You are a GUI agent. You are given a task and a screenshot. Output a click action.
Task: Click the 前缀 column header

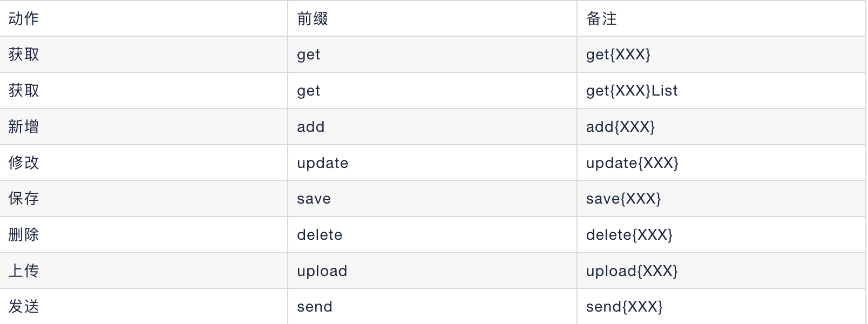click(x=313, y=19)
